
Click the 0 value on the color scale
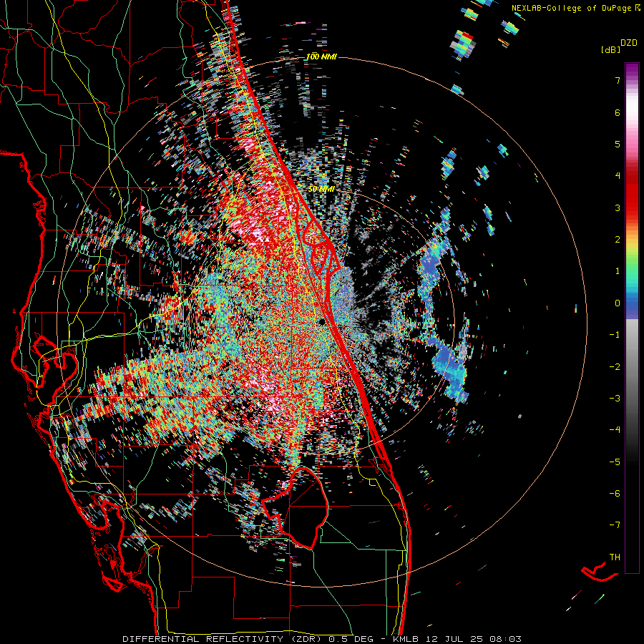pyautogui.click(x=618, y=303)
